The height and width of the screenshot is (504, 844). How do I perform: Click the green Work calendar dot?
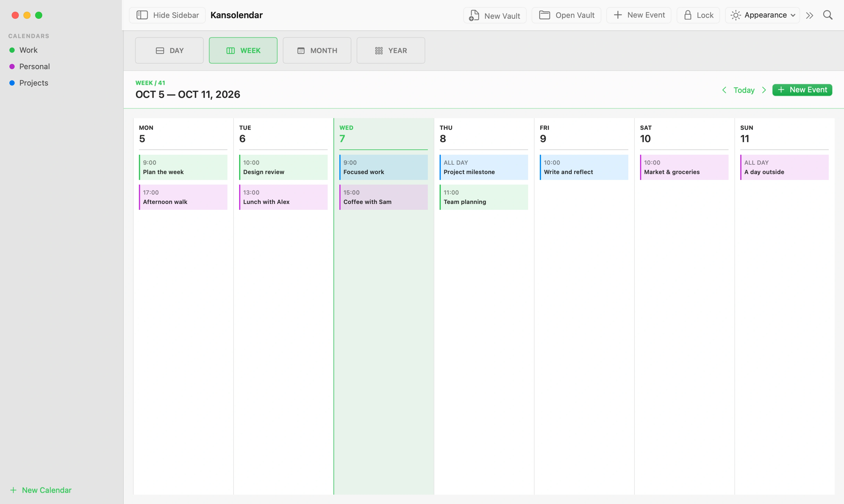(12, 50)
